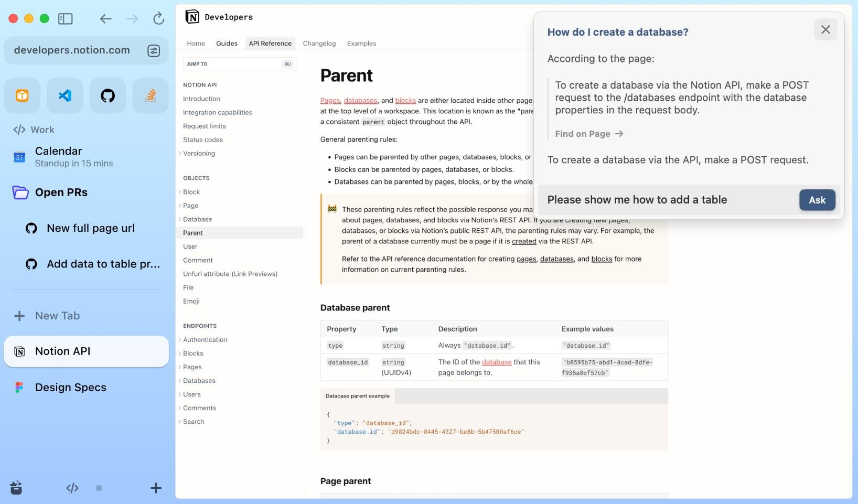
Task: Expand the Page object chevron
Action: [x=180, y=206]
